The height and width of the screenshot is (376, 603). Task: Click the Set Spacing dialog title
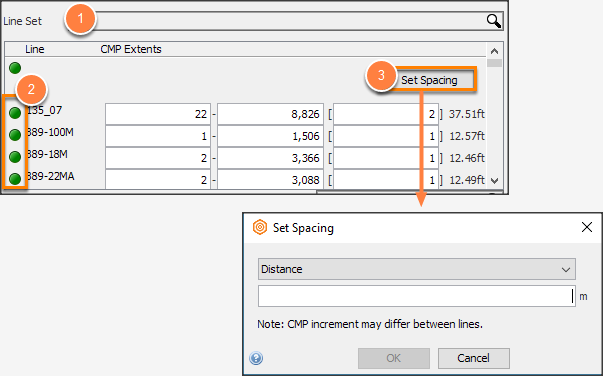(303, 228)
